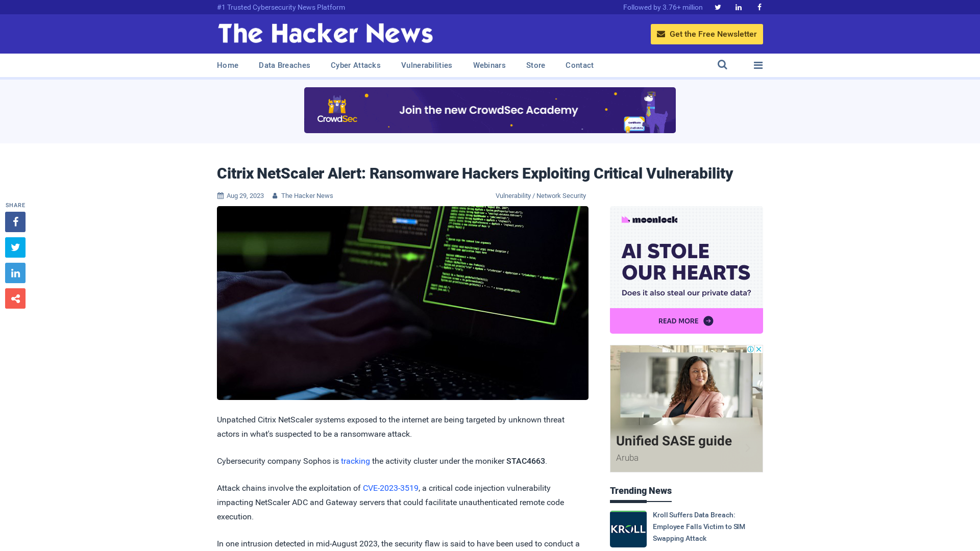980x551 pixels.
Task: Click the READ MORE button on Moonlock ad
Action: pyautogui.click(x=686, y=320)
